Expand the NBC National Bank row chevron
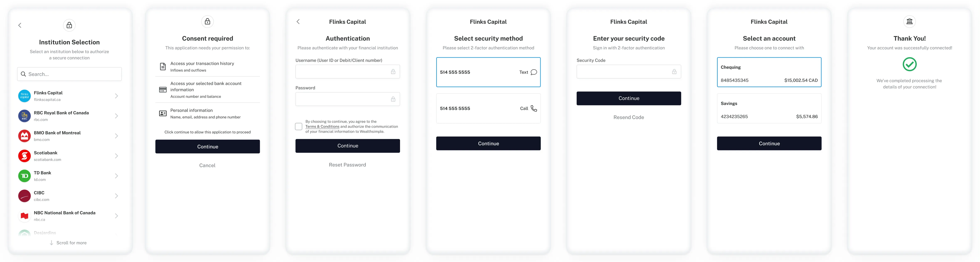This screenshot has width=980, height=262. click(x=116, y=216)
